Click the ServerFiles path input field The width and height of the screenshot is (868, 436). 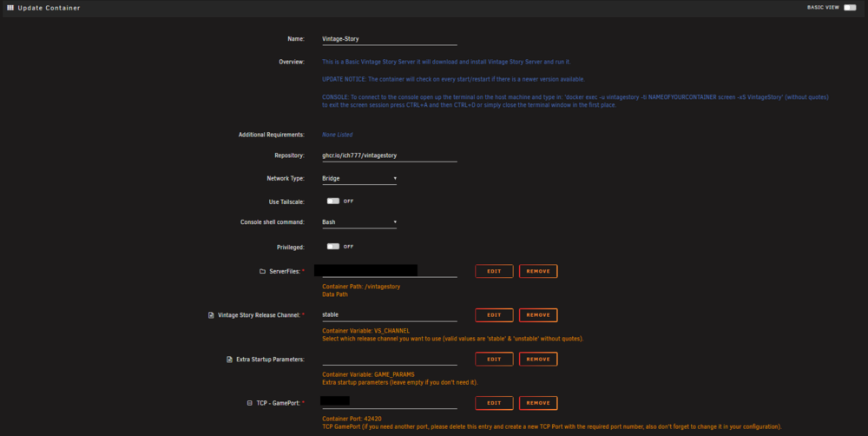tap(390, 271)
